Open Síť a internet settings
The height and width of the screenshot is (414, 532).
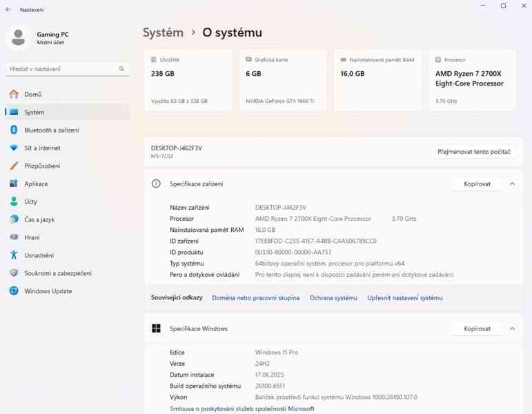pos(67,148)
